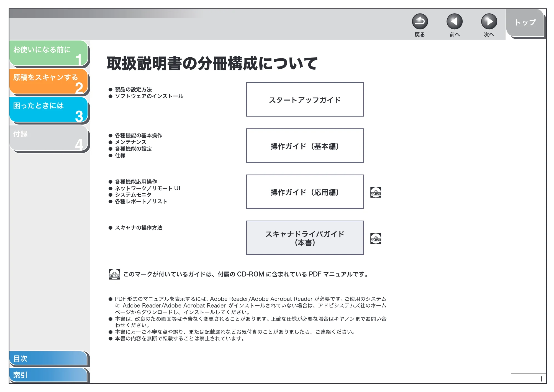Viewport: 554px width, 392px height.
Task: Click the note starting 本書に万一ご不審な点
Action: point(235,332)
